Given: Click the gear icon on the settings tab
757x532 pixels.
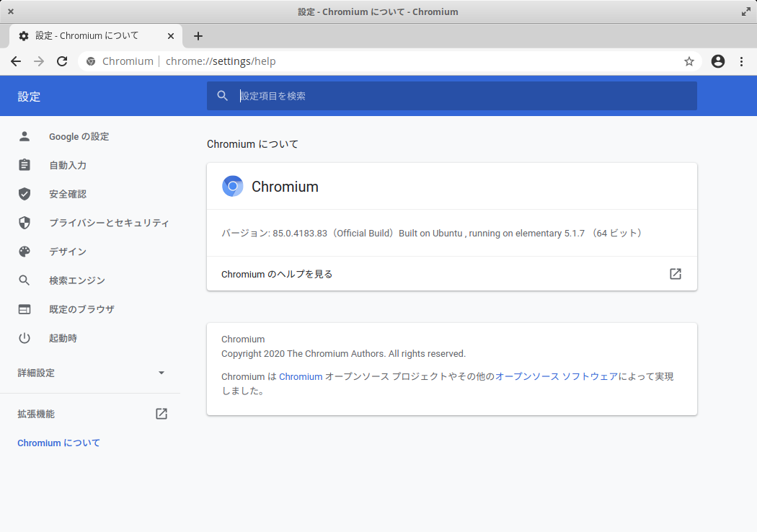Looking at the screenshot, I should 24,36.
